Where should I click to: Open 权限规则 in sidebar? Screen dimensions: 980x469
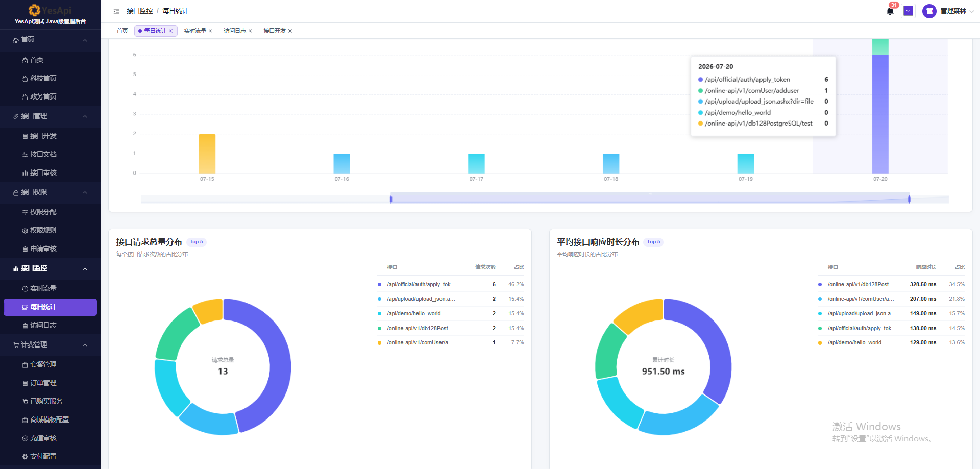50,231
